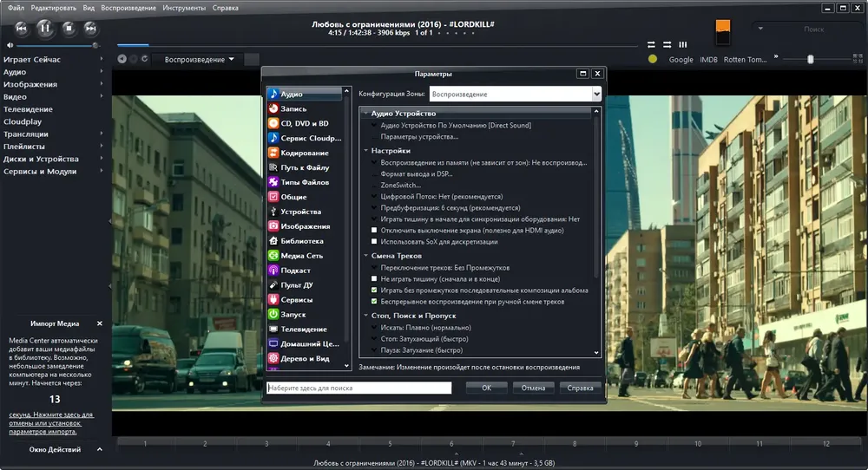
Task: Open the Справка menu in menu bar
Action: click(226, 8)
